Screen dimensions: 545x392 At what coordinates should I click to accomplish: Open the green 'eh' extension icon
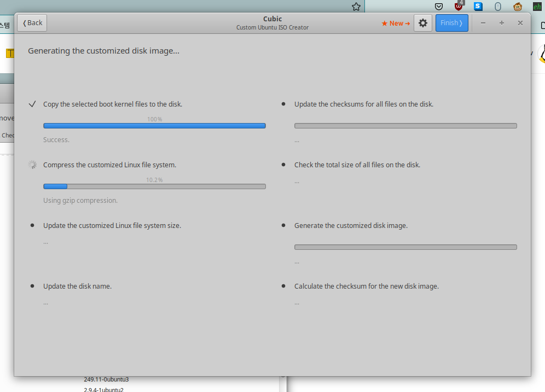point(537,7)
